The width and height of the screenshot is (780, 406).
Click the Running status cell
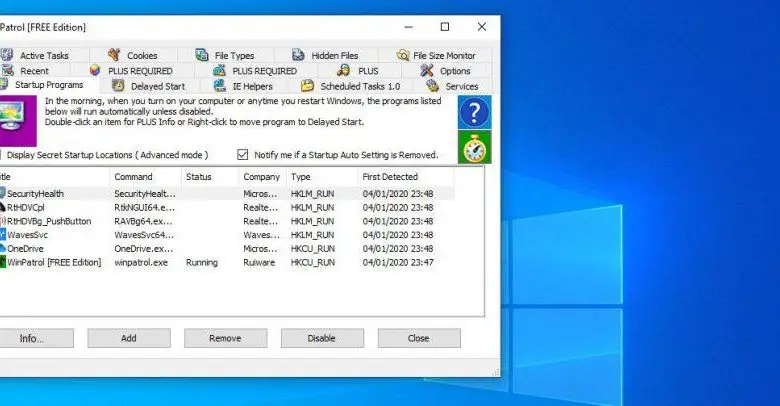(x=201, y=262)
